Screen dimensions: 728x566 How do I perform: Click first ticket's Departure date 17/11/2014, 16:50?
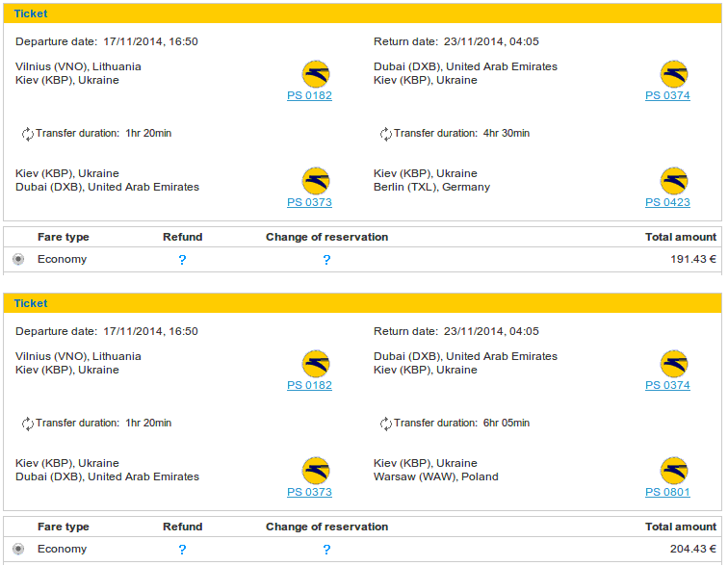point(107,41)
